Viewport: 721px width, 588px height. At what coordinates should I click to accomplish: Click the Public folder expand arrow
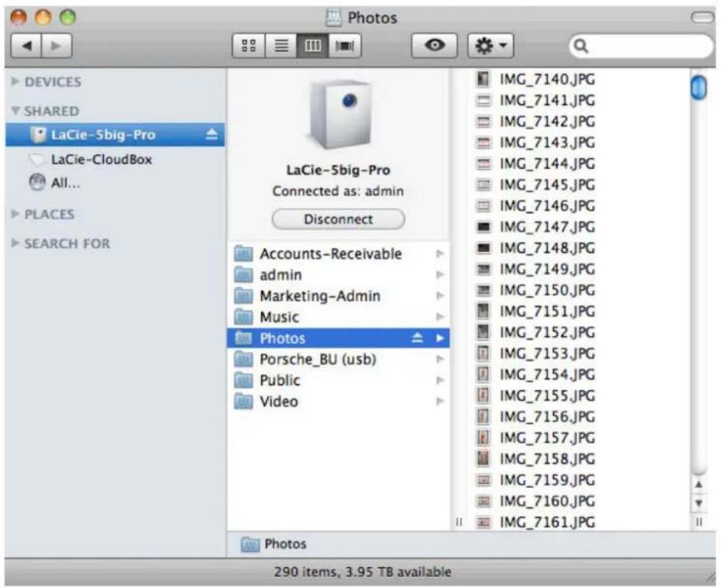click(440, 380)
